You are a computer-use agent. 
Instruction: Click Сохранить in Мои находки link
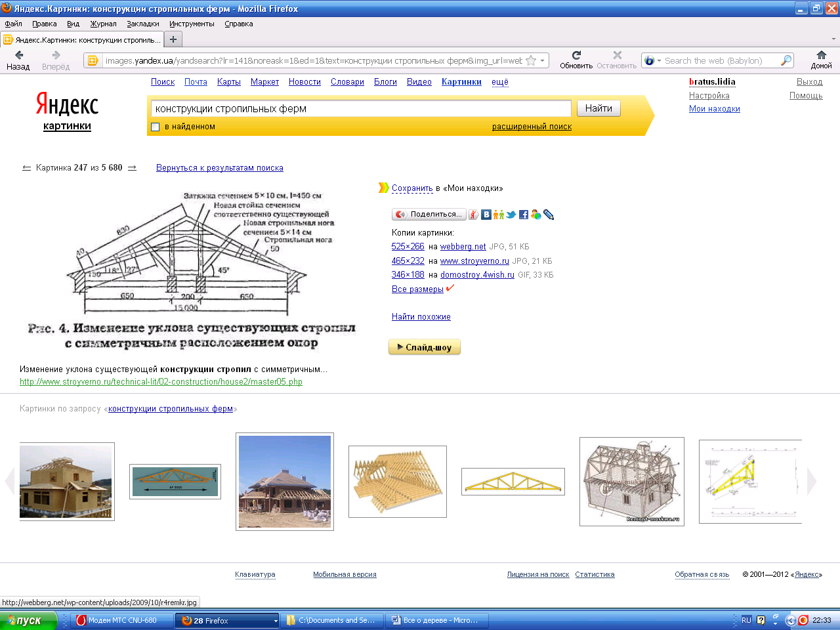(412, 188)
